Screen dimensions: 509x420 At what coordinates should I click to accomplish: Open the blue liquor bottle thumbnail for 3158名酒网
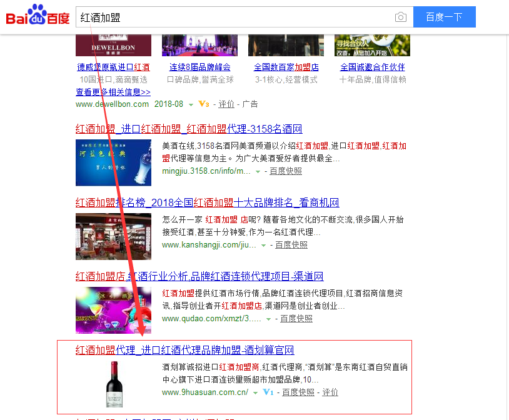coord(113,162)
